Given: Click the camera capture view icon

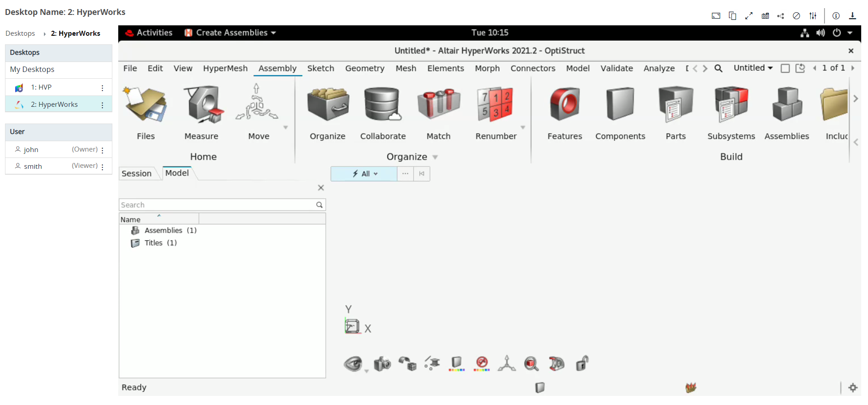Looking at the screenshot, I should 382,363.
